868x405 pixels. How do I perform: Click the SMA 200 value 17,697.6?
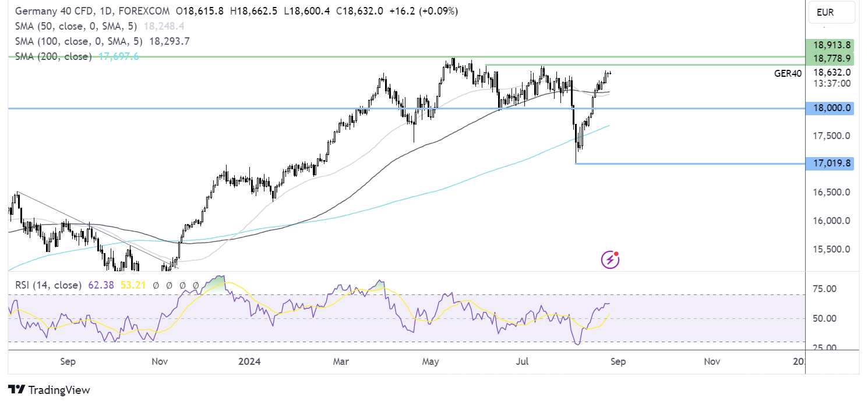pos(119,56)
